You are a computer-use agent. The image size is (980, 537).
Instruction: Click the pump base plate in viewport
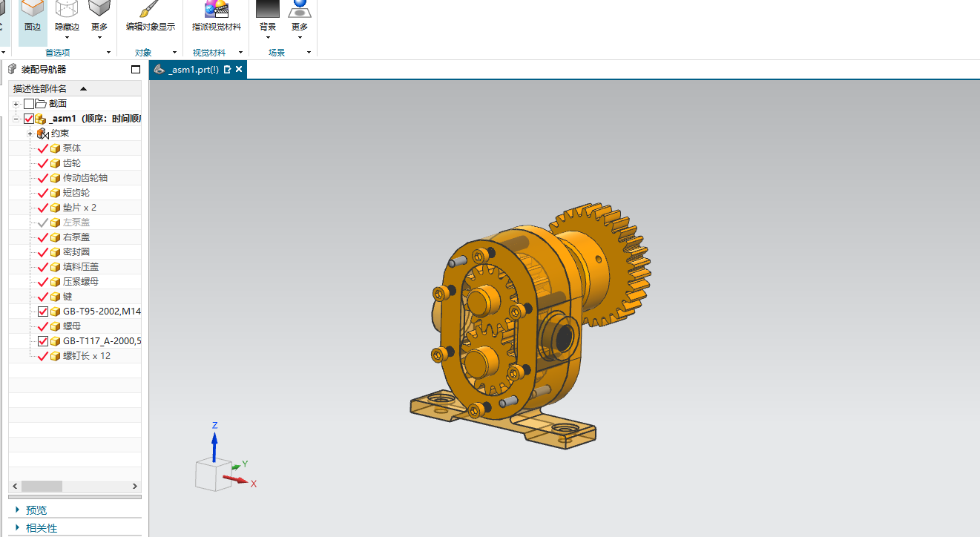pos(519,424)
